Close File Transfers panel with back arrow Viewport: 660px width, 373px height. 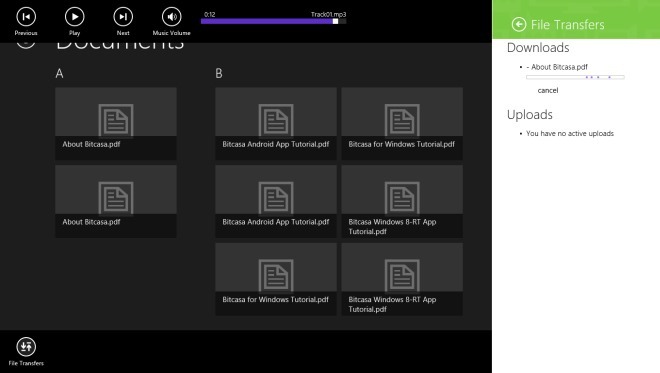pos(519,24)
